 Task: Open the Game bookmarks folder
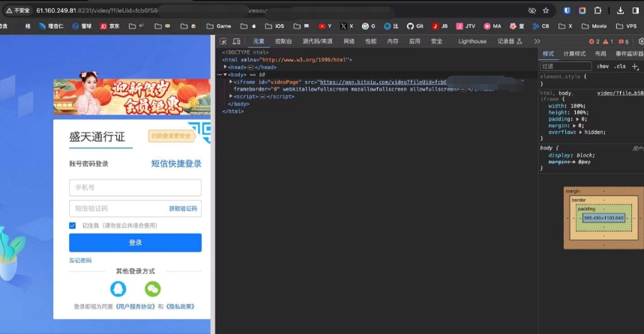tap(218, 26)
